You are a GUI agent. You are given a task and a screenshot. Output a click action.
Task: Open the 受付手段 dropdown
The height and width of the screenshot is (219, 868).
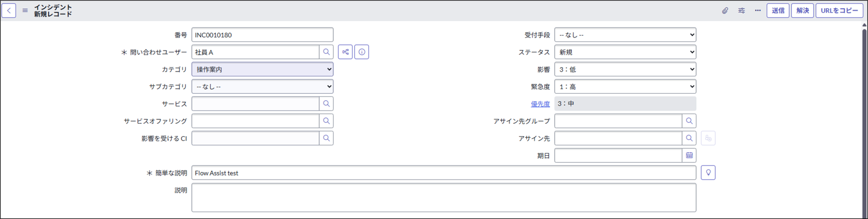tap(625, 35)
